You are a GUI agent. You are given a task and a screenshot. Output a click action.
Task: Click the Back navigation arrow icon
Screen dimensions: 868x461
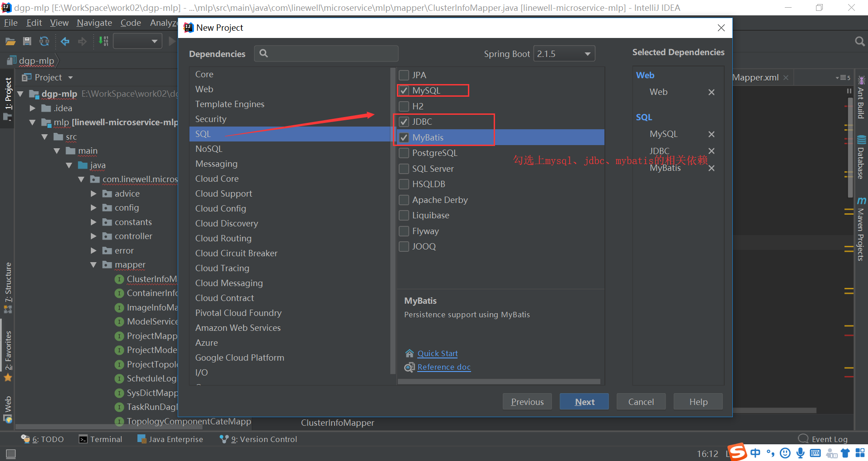click(65, 42)
